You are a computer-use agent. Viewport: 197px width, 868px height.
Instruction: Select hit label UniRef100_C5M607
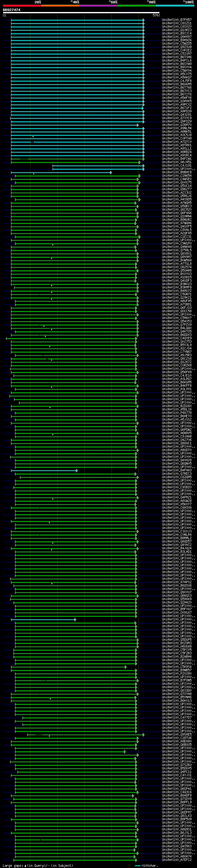point(177,318)
